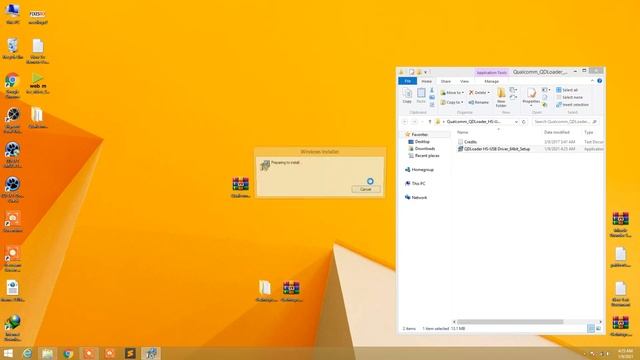
Task: Click the Refresh icon beside the address bar
Action: tap(524, 122)
